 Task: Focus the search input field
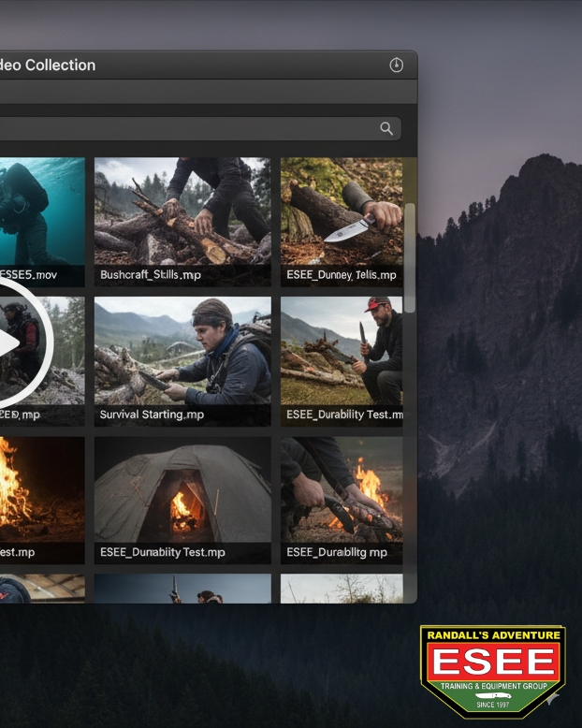[187, 129]
